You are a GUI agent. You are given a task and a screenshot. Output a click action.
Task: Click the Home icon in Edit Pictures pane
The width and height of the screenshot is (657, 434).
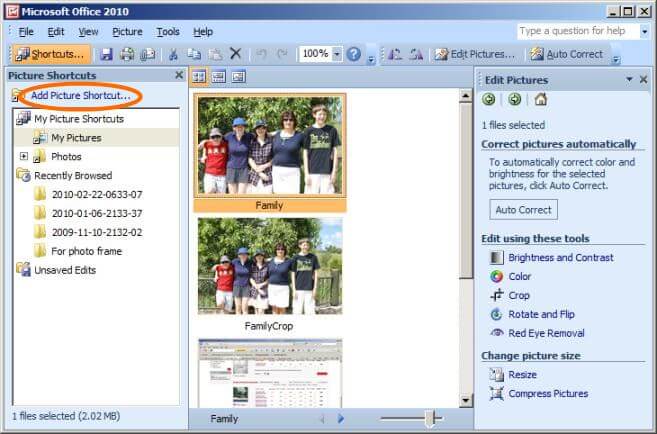click(x=541, y=99)
